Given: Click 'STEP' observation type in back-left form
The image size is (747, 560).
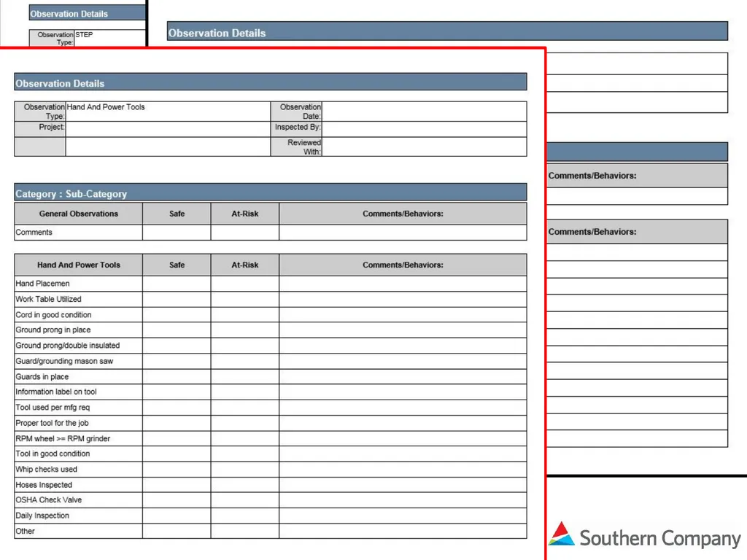Looking at the screenshot, I should coord(84,35).
